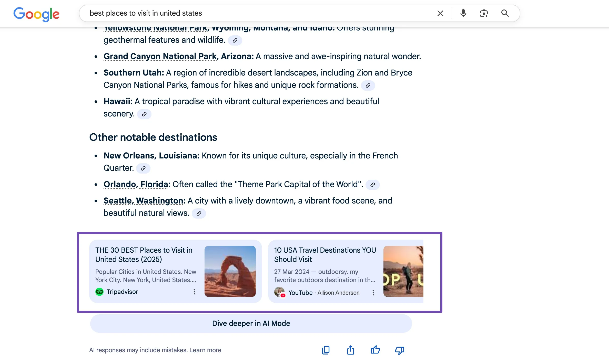The image size is (609, 364).
Task: Give thumbs down feedback
Action: coord(400,350)
